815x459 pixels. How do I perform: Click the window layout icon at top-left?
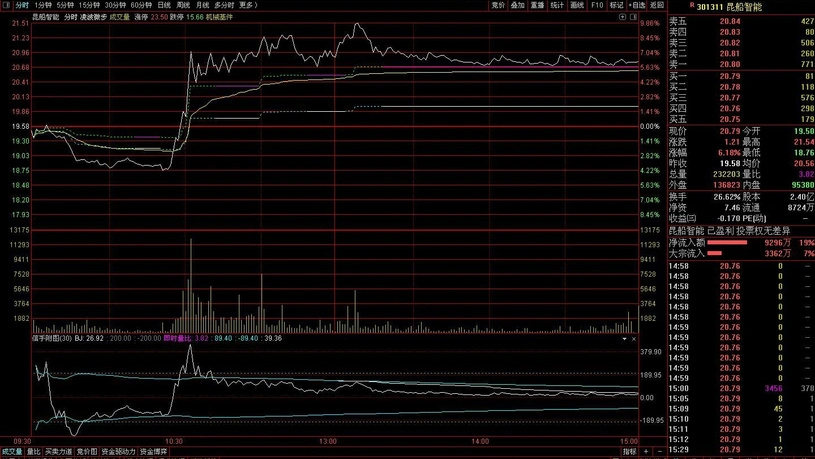pos(6,5)
